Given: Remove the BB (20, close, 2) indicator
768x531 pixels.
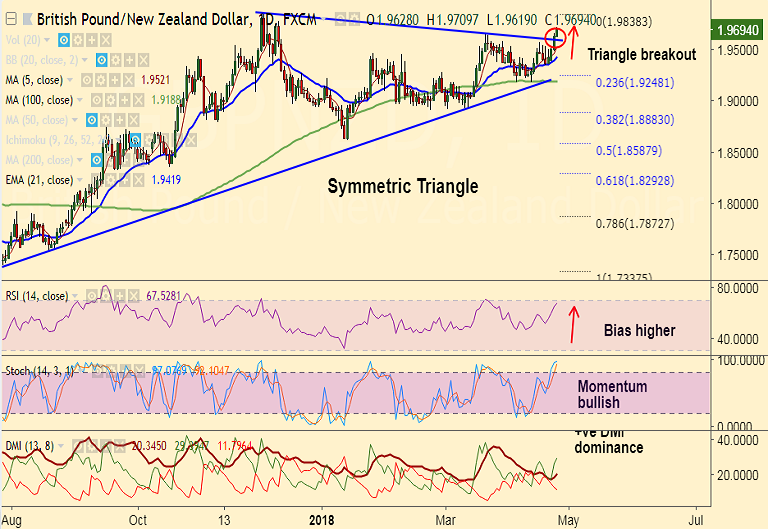Looking at the screenshot, I should pos(143,60).
